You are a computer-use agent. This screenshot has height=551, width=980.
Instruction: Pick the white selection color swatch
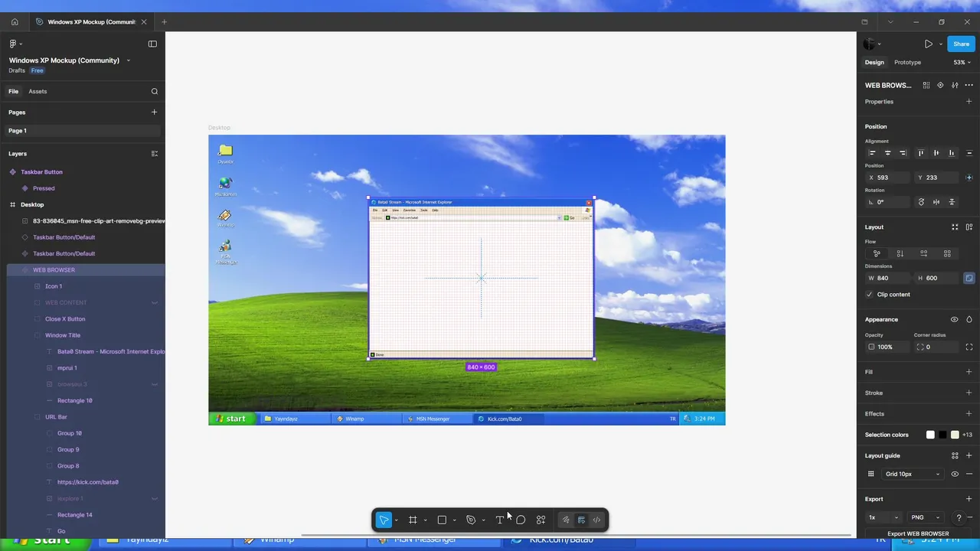930,435
